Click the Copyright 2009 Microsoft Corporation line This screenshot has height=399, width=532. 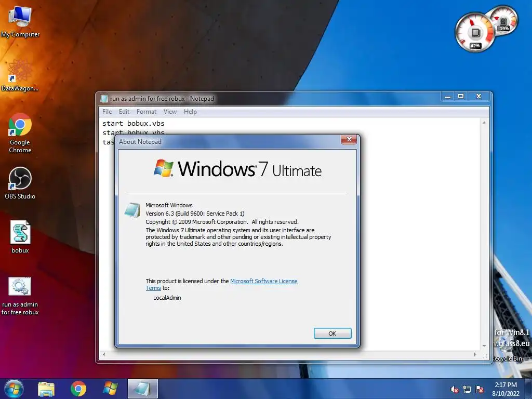coord(222,222)
